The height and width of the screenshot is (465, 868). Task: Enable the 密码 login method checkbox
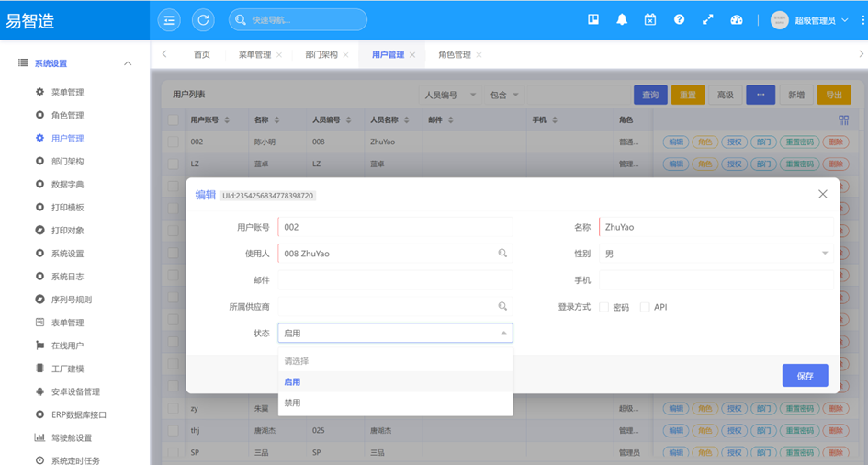[604, 307]
